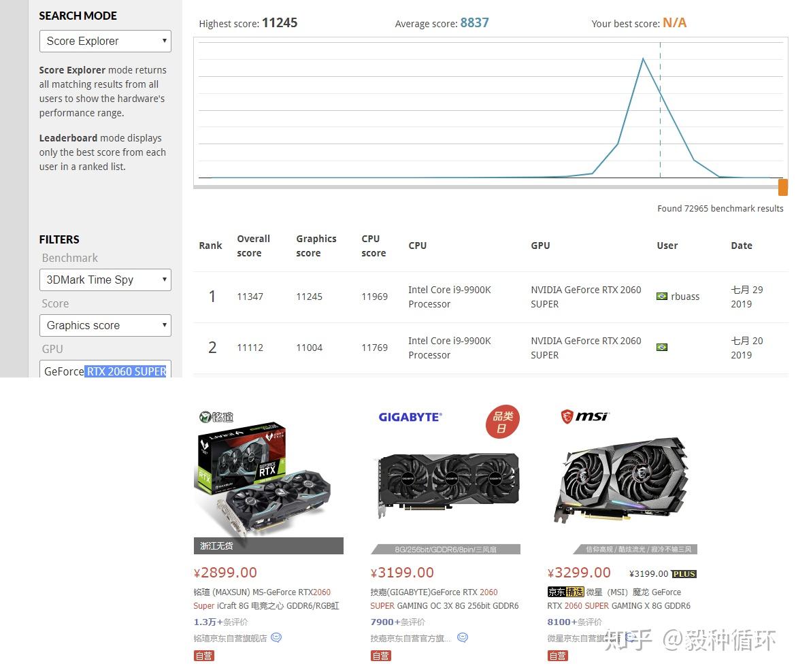Open the Graphics score filter dropdown

(x=105, y=325)
